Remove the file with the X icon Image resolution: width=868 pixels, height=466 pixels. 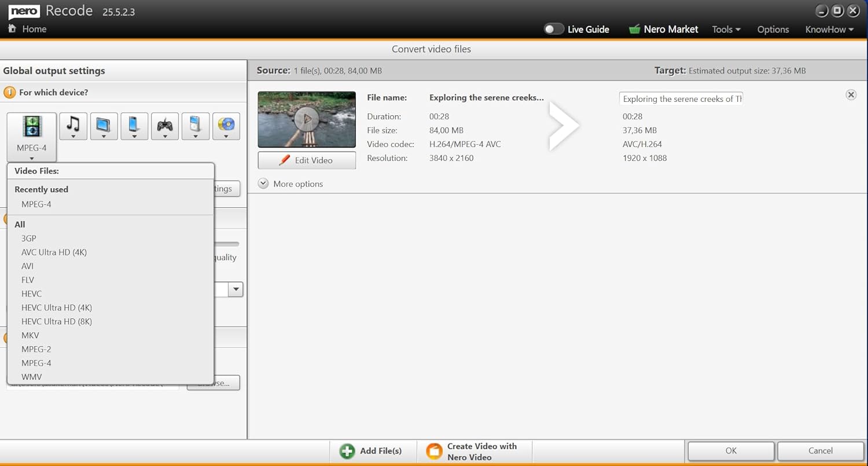point(851,95)
